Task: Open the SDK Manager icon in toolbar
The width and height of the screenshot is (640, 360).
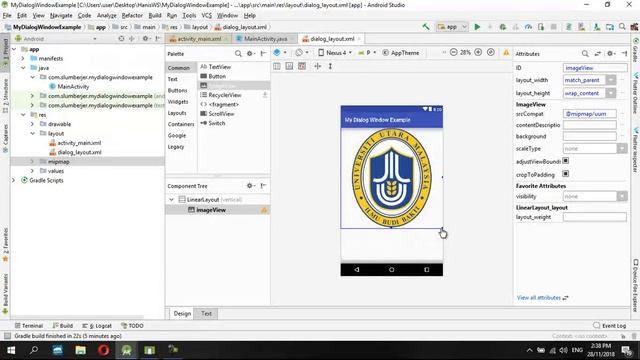Action: point(597,27)
